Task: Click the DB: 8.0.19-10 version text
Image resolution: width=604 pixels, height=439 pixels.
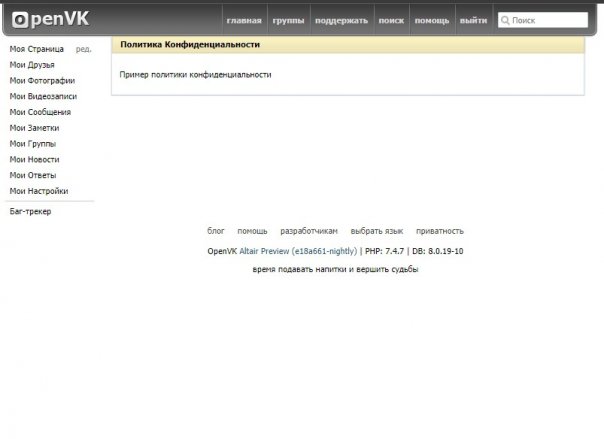Action: coord(438,251)
